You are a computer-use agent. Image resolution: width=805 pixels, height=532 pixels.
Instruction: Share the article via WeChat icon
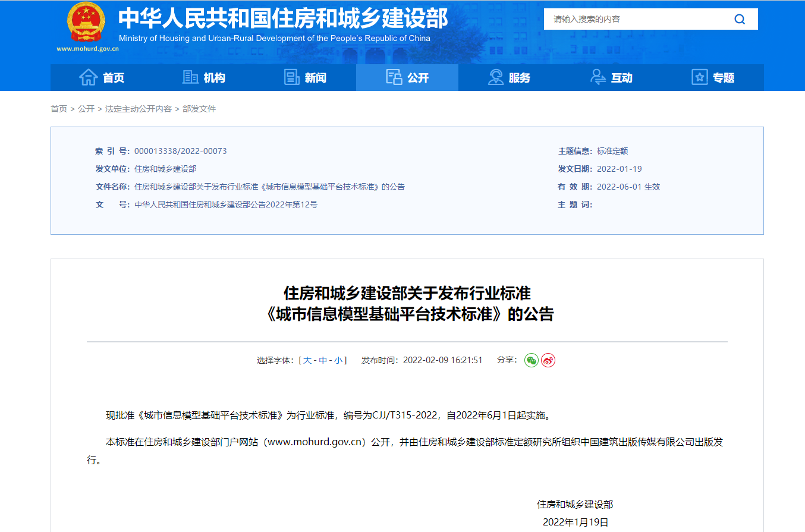coord(531,360)
